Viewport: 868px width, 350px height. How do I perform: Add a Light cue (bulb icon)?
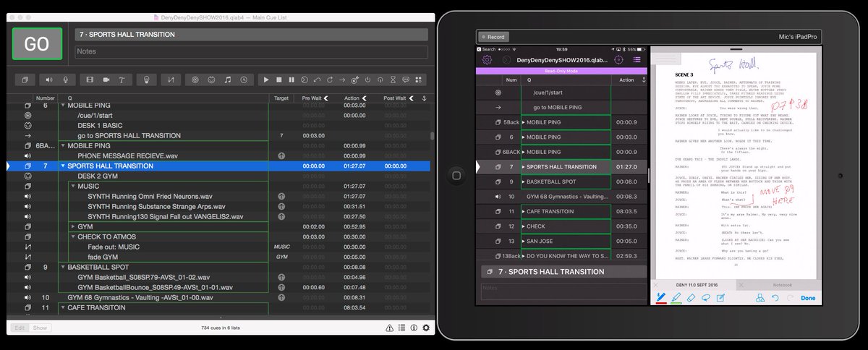pyautogui.click(x=145, y=80)
